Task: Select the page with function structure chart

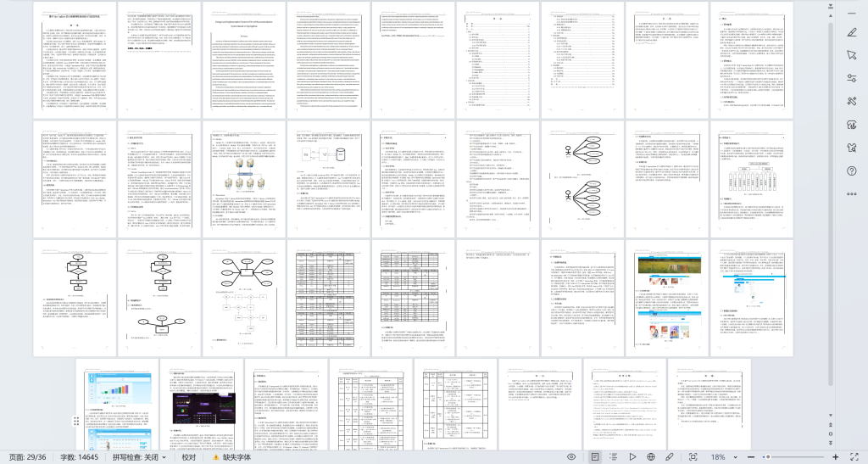Action: click(x=752, y=179)
